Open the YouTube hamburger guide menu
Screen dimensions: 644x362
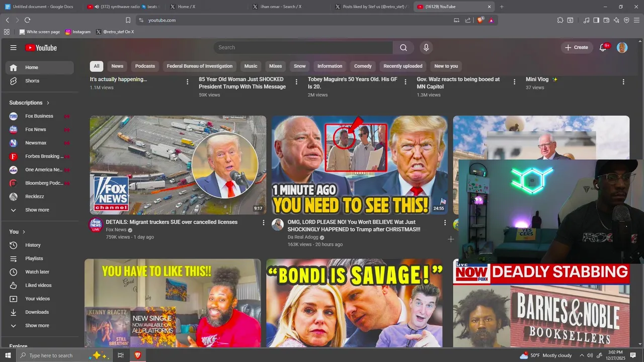point(14,48)
